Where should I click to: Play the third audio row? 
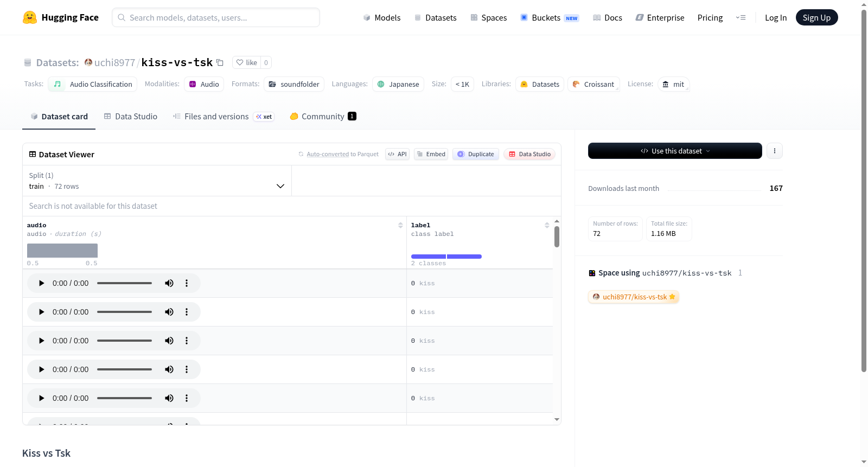pos(42,341)
